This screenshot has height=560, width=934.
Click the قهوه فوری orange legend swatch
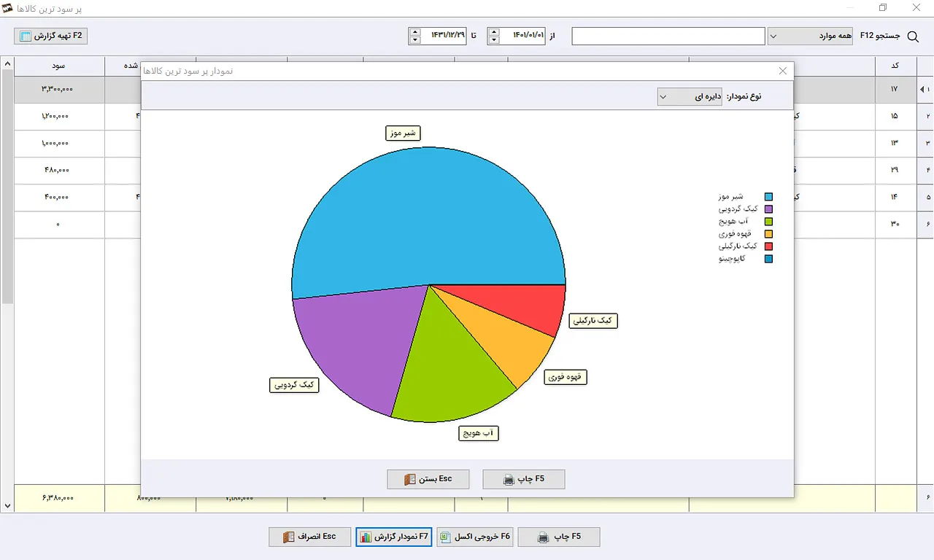tap(768, 234)
